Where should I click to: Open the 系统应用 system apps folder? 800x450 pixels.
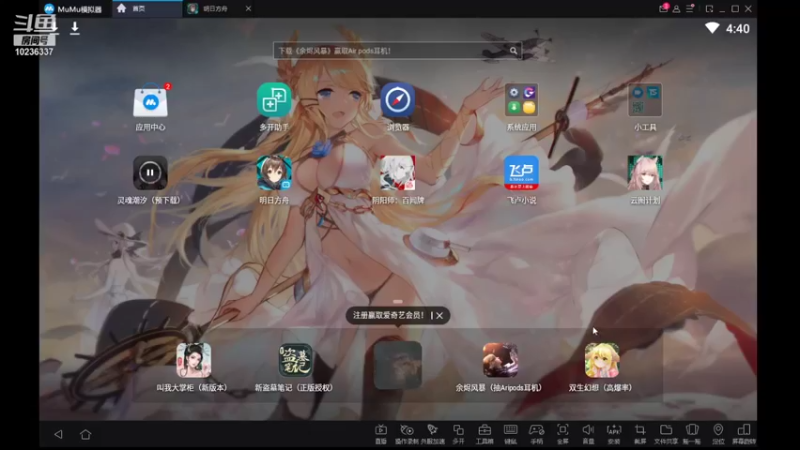coord(521,100)
